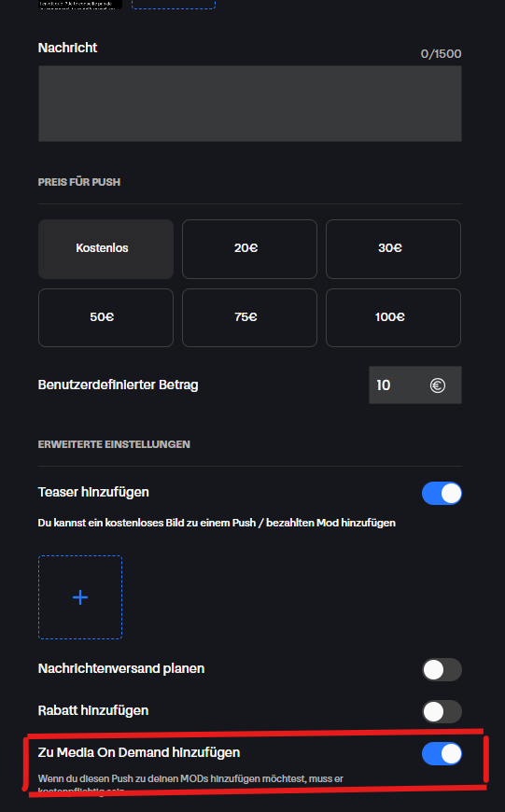This screenshot has height=812, width=505.
Task: Select the Kostenlos price option
Action: (105, 249)
